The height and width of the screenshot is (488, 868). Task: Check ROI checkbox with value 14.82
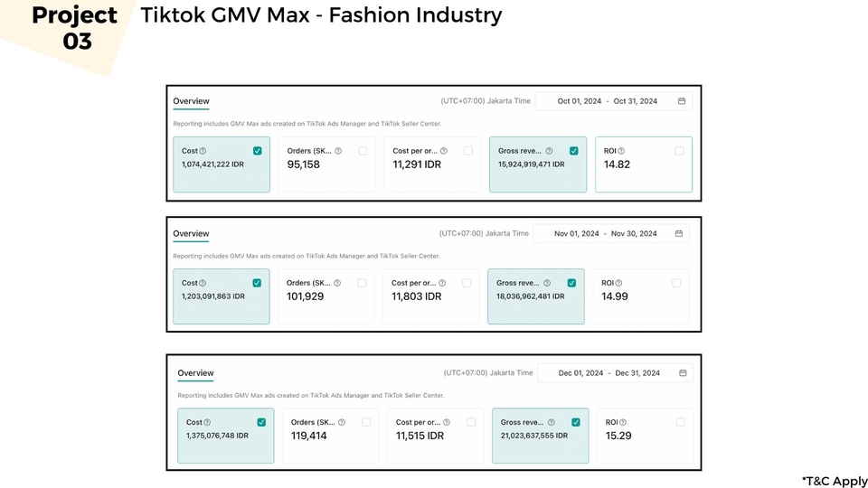[x=679, y=151]
